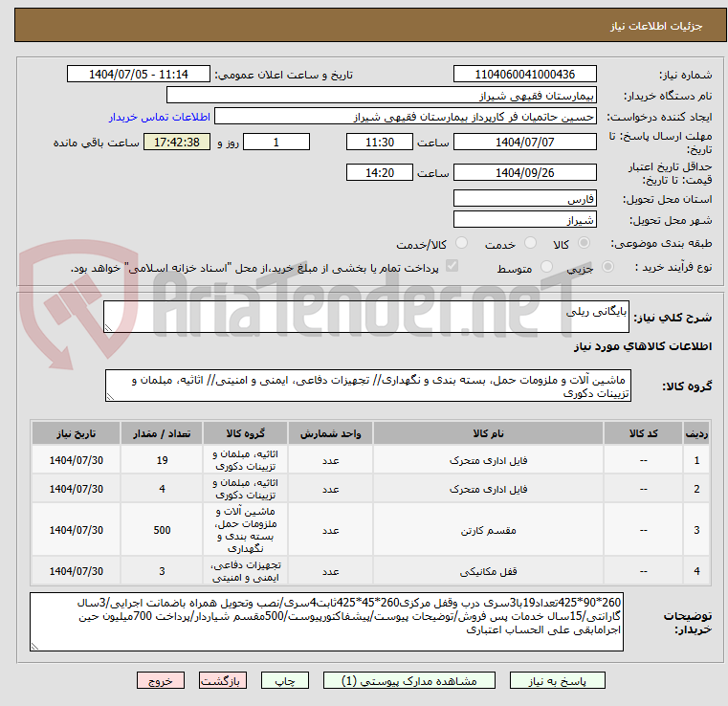
Task: Click the بازگشت back button
Action: coord(222,680)
